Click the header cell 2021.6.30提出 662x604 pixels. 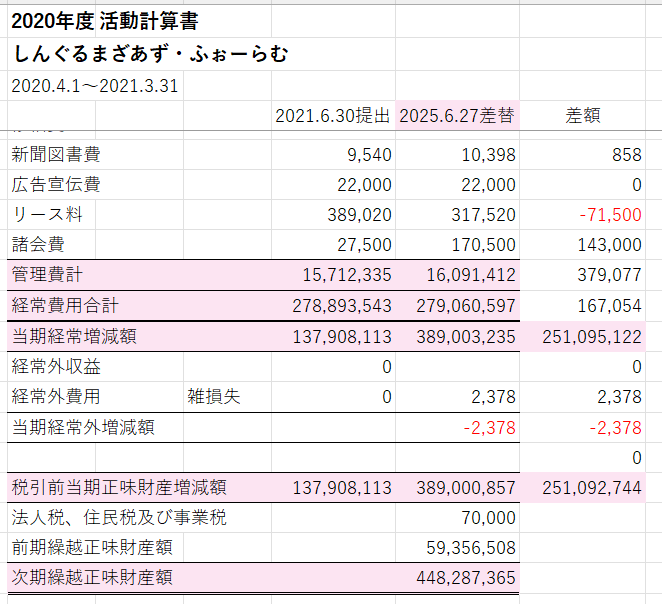coord(333,115)
